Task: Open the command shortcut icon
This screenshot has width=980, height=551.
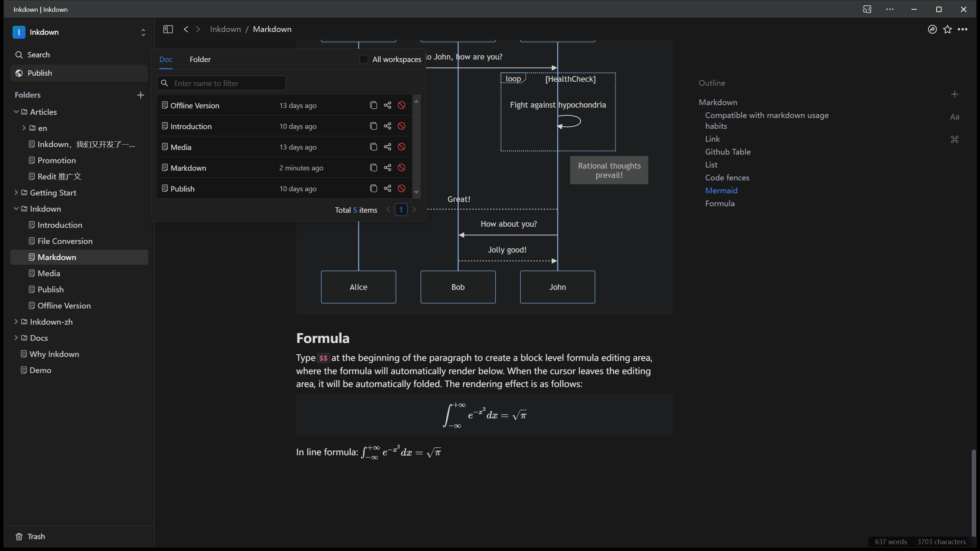Action: (x=954, y=140)
